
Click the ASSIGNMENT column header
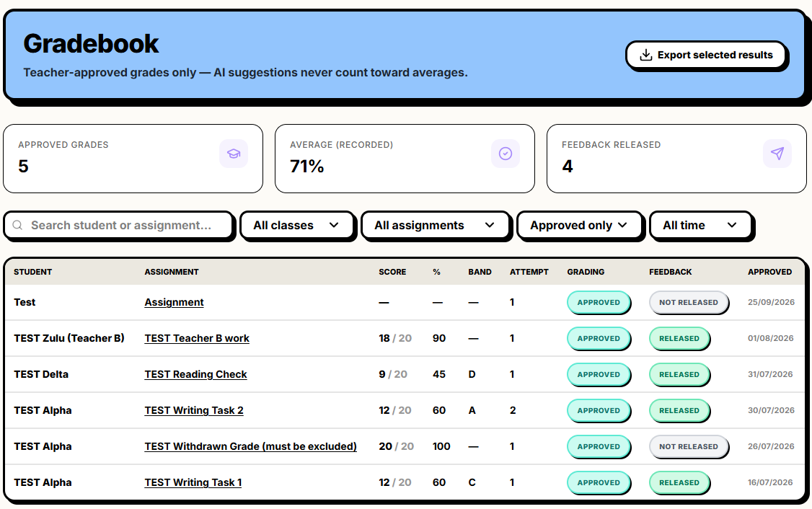(x=172, y=272)
